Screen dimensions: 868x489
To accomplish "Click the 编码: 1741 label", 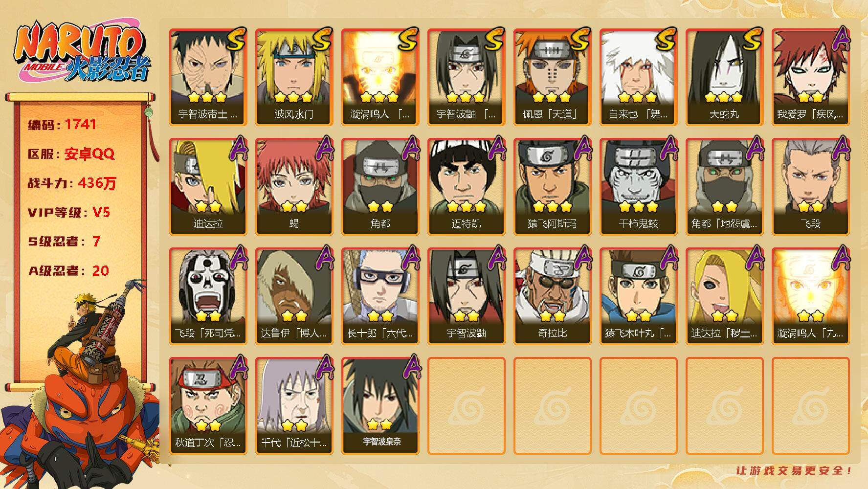I will pyautogui.click(x=62, y=124).
